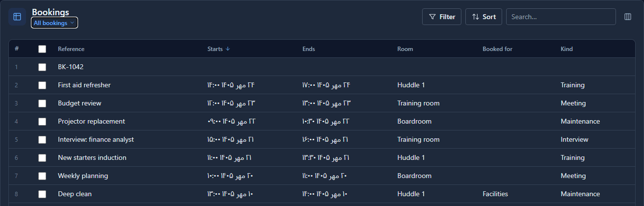Select the Budget review row checkbox
The image size is (644, 206).
[x=42, y=103]
